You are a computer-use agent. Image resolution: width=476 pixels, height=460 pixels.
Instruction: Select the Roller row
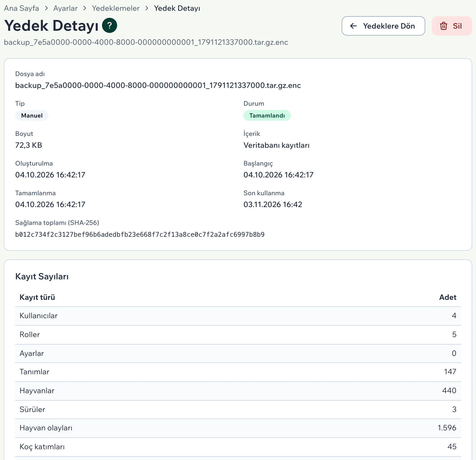[238, 335]
